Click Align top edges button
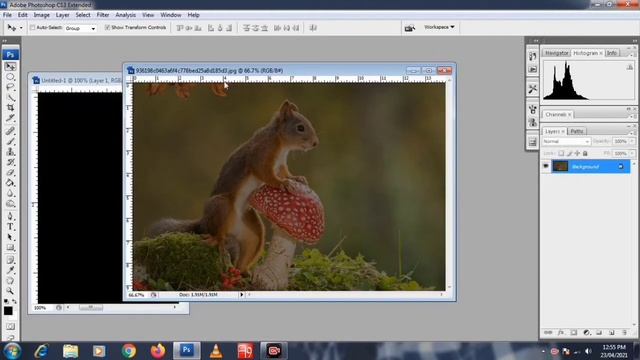The image size is (640, 360). (x=180, y=28)
